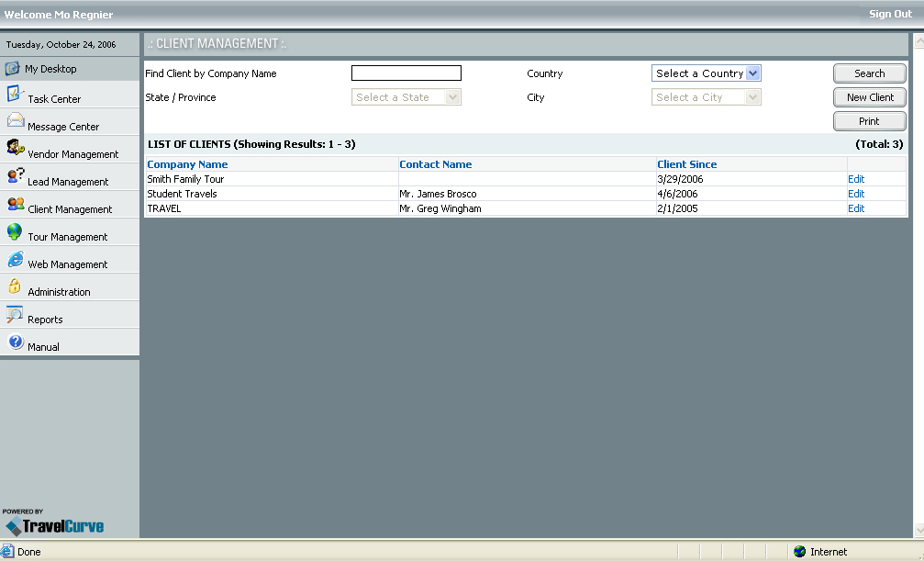Expand the Select a Country dropdown
This screenshot has height=561, width=924.
(706, 73)
